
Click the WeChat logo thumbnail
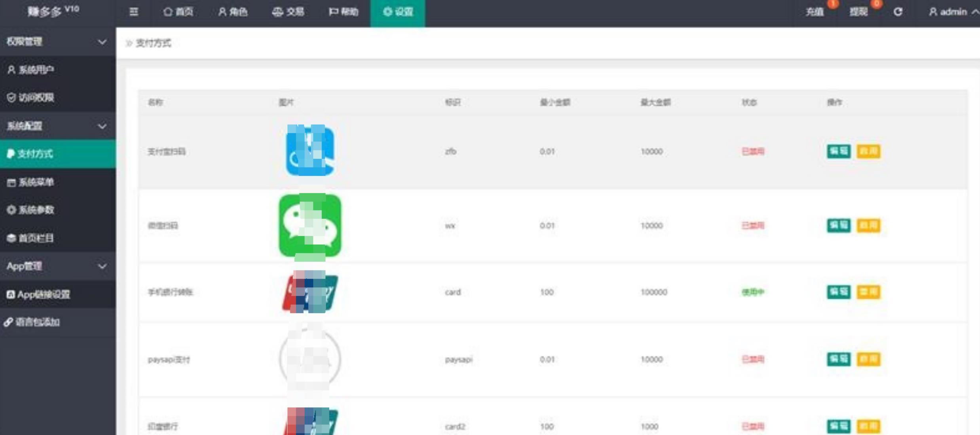coord(310,226)
